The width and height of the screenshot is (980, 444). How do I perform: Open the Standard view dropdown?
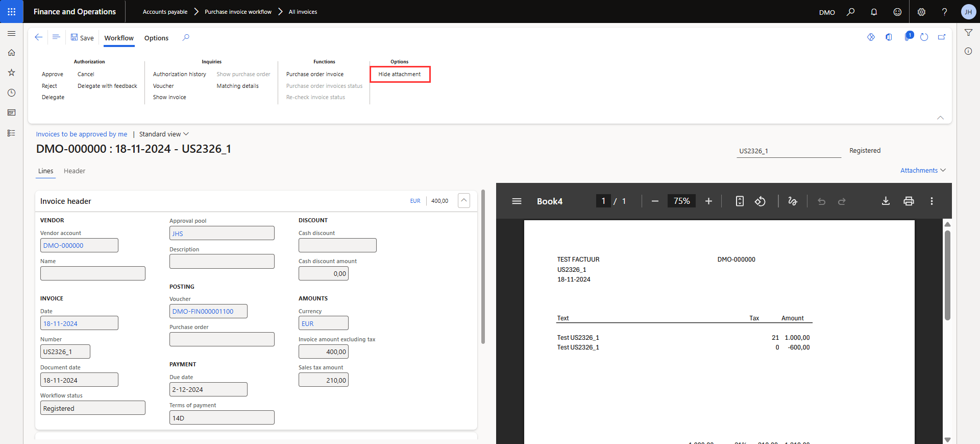[x=164, y=134]
